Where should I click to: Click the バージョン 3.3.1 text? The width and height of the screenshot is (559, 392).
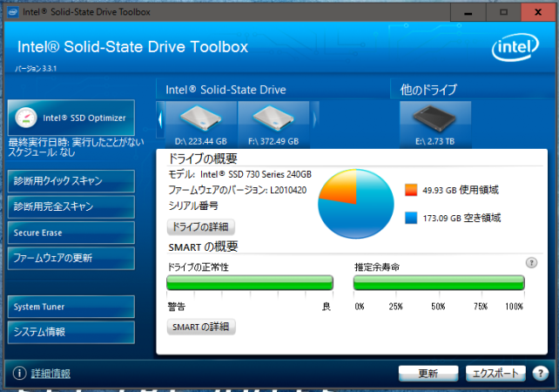point(36,69)
